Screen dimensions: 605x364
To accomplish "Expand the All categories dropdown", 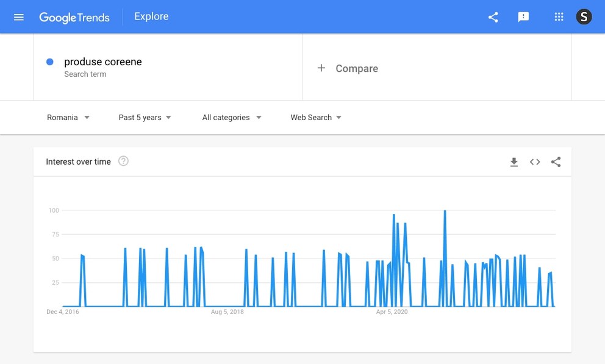I will (232, 118).
